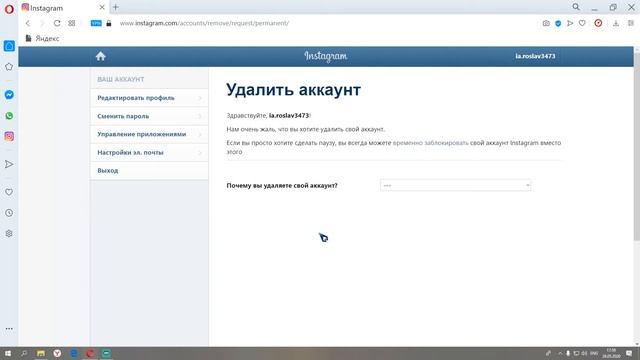Click the ВАШ АККАУНТ sidebar heading
The width and height of the screenshot is (640, 360).
121,79
